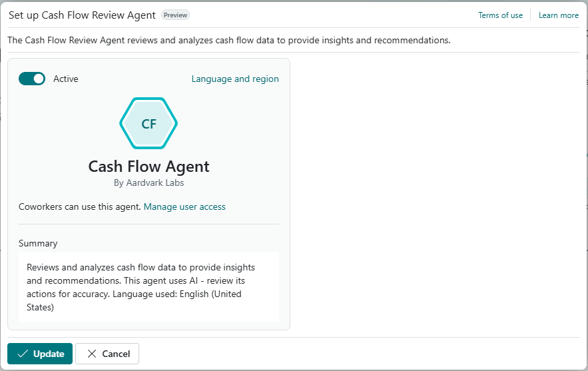Screen dimensions: 588x371
Task: Click the By Aardvark Labs publisher text
Action: tap(148, 182)
